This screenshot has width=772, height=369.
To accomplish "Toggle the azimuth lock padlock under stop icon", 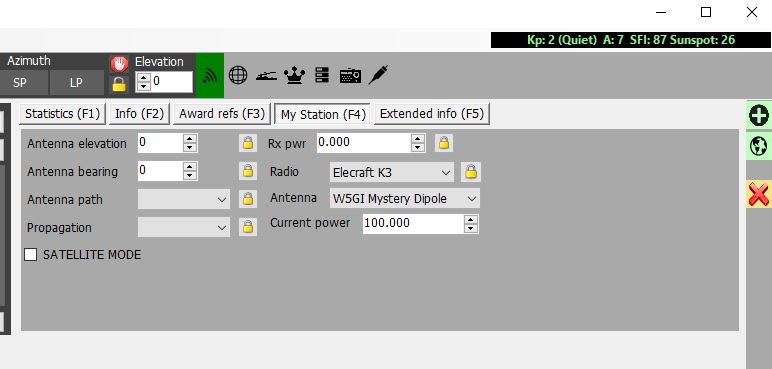I will tap(119, 85).
